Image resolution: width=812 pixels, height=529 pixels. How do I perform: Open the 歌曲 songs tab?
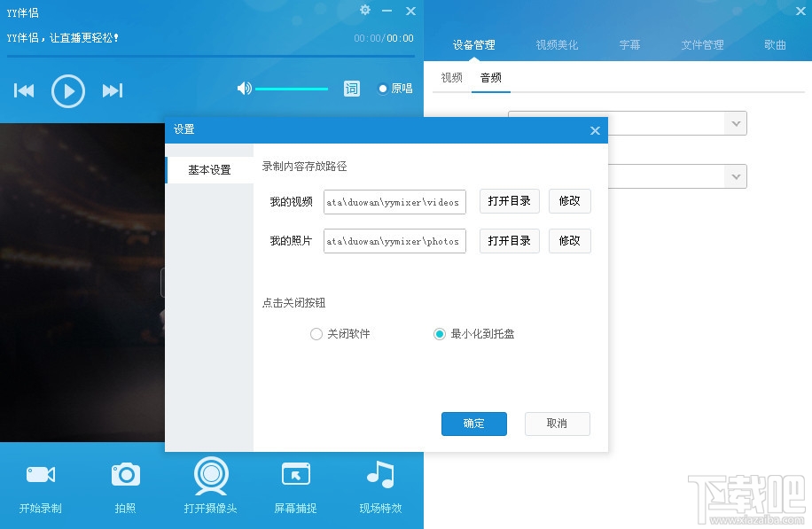(776, 45)
